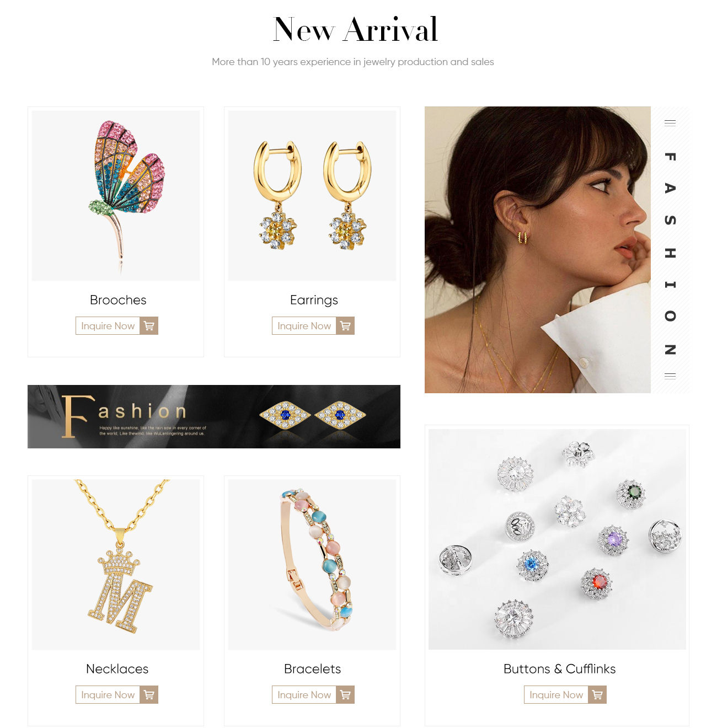Click Inquire Now for Bracelets
717x728 pixels.
pyautogui.click(x=304, y=695)
